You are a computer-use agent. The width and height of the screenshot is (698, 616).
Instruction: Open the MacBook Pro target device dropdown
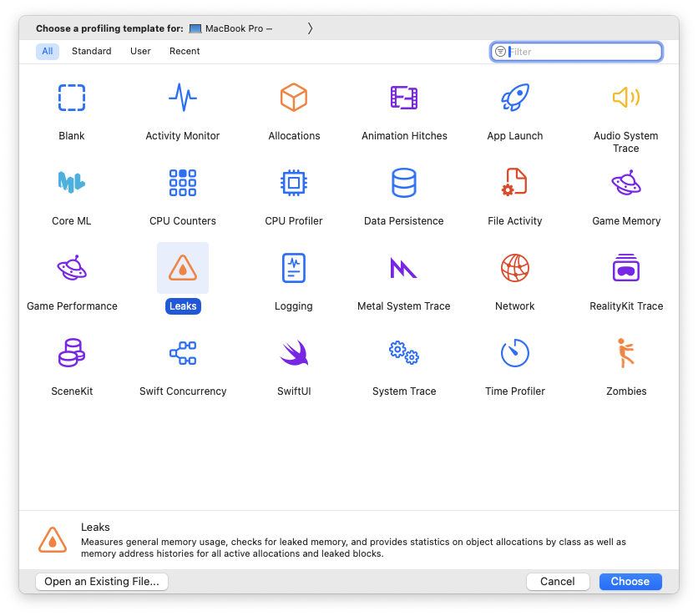[230, 28]
